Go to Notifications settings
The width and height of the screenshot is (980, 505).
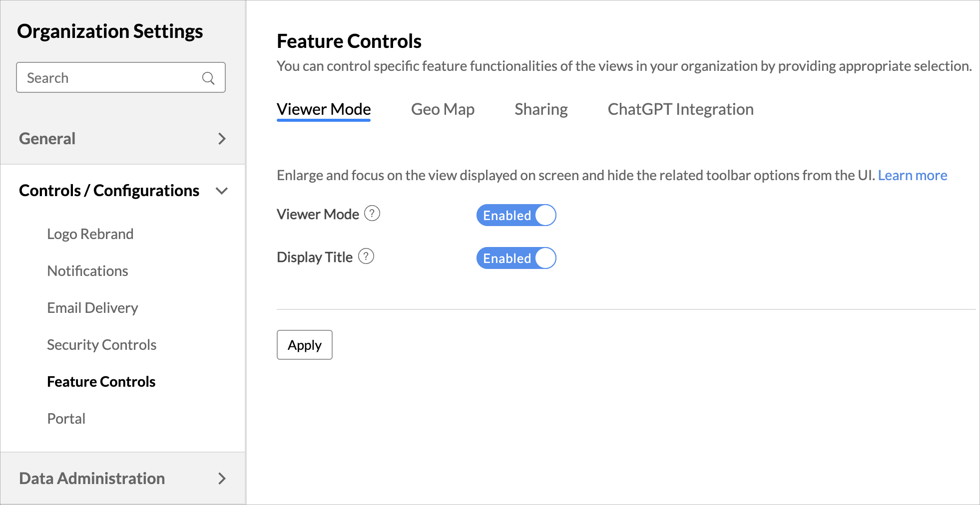(88, 271)
